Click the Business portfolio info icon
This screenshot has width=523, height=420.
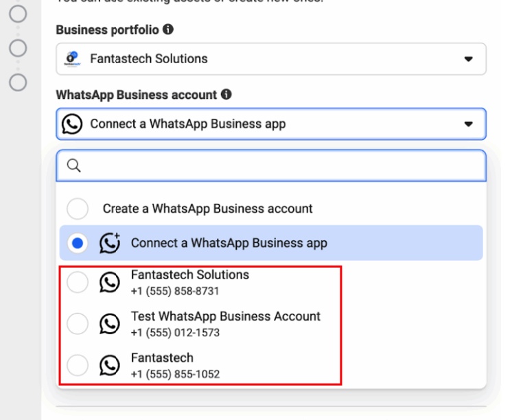pos(168,30)
